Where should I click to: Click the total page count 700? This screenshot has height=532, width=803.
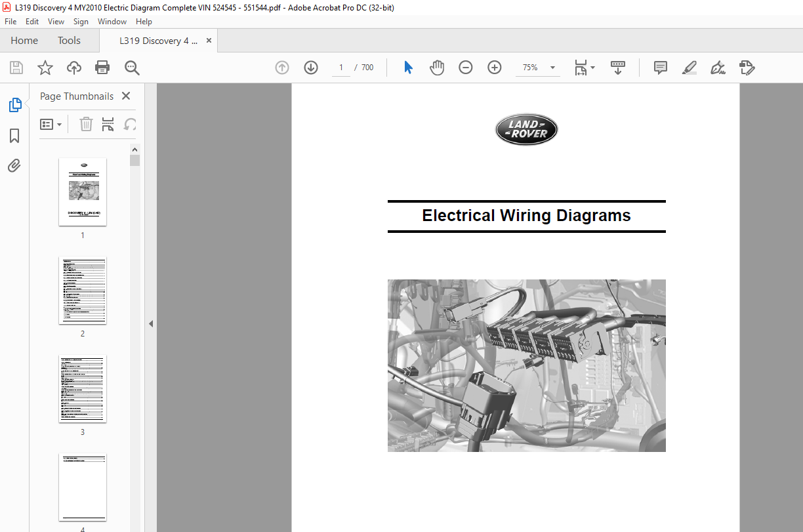click(x=367, y=68)
